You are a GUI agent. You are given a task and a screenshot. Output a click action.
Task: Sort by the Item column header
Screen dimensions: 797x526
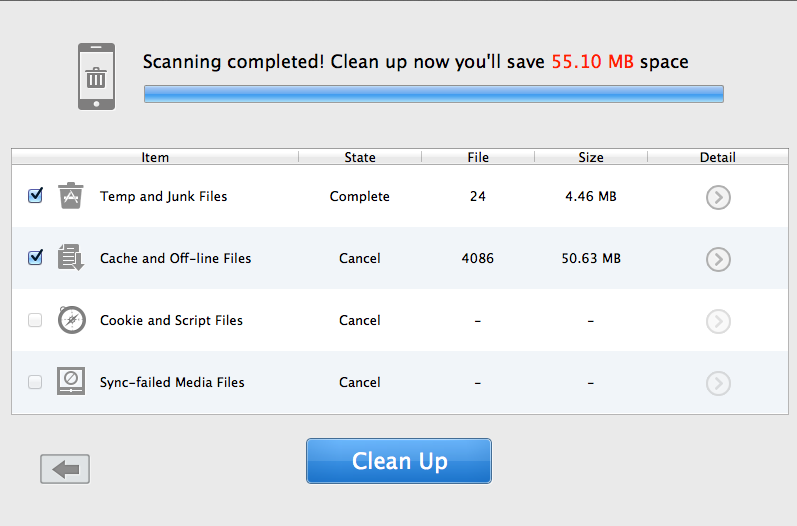(x=155, y=157)
